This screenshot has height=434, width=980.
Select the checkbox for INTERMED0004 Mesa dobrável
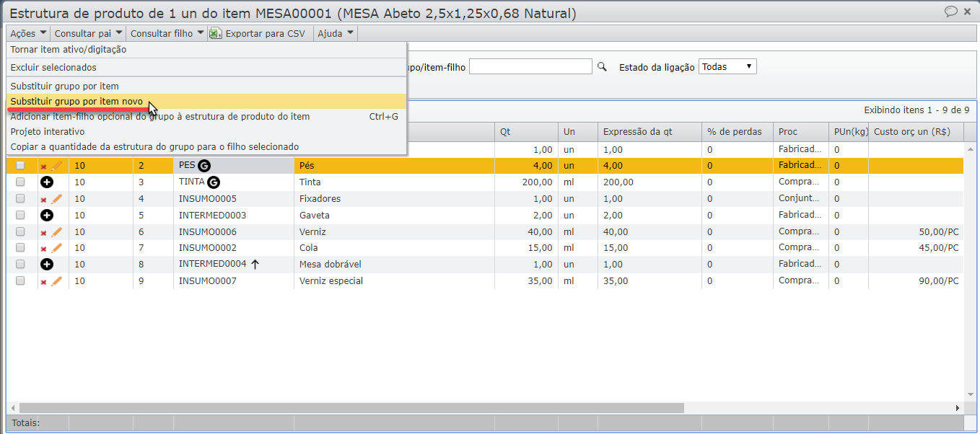point(20,265)
